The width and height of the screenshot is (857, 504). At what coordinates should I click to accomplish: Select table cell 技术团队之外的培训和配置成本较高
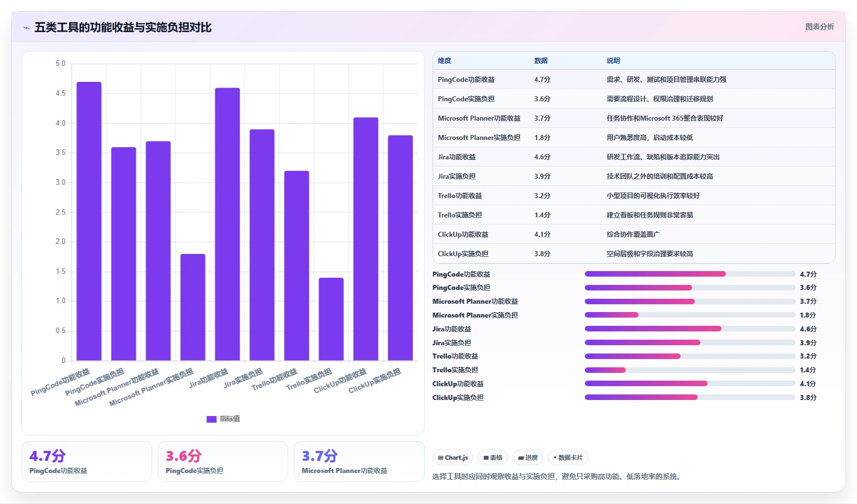coord(659,176)
